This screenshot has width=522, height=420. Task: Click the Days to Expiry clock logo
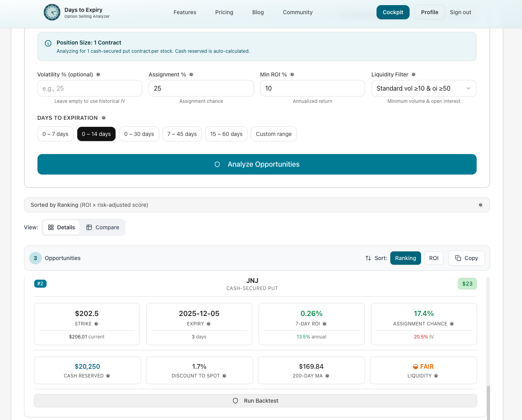52,12
